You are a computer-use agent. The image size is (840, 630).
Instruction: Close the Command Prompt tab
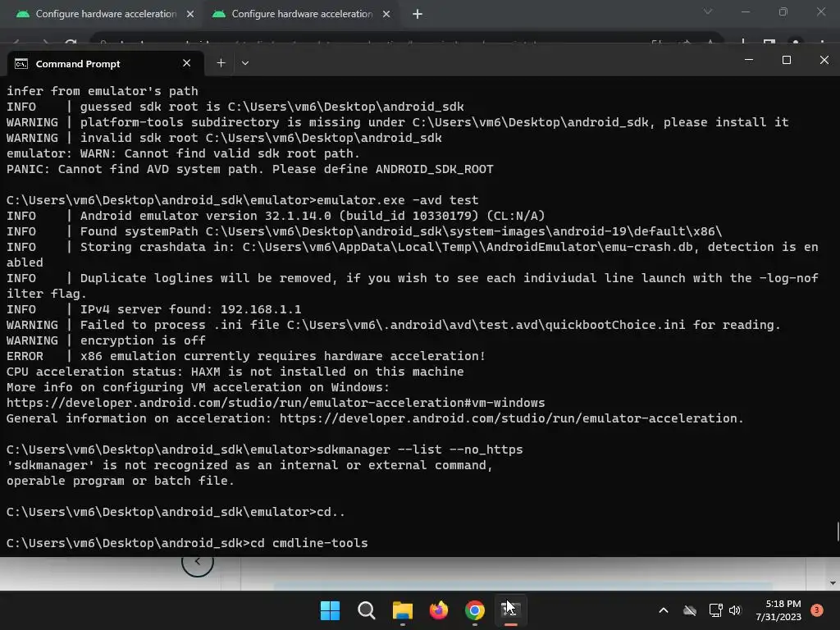click(186, 63)
